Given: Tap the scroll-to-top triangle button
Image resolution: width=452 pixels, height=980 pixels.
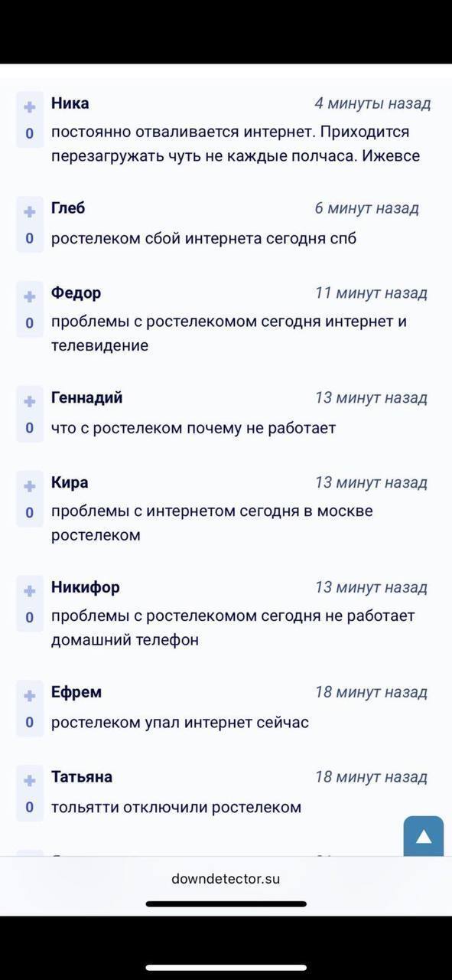Looking at the screenshot, I should 424,838.
